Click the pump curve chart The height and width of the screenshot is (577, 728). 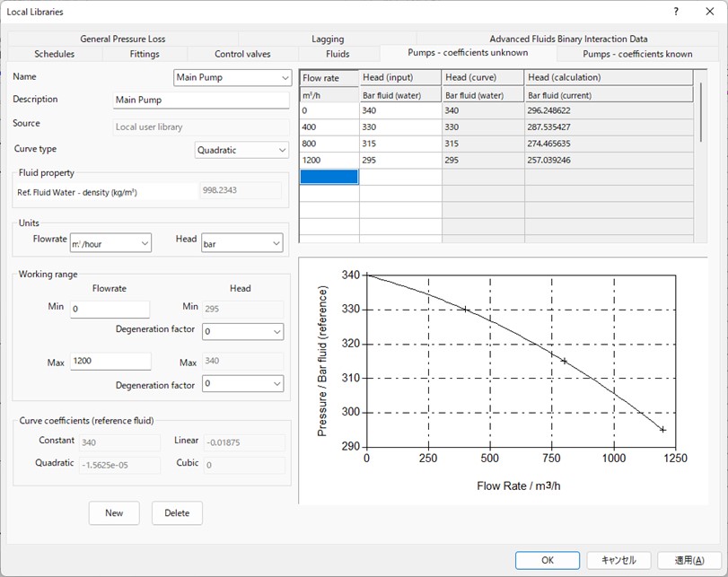(504, 380)
